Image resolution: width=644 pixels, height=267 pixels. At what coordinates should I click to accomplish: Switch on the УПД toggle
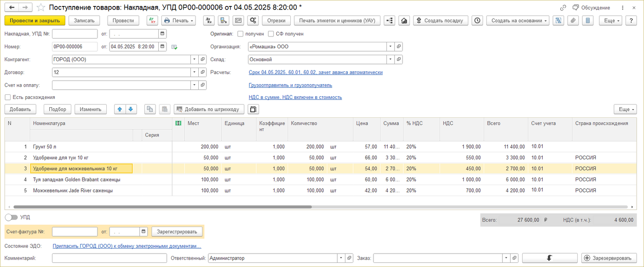[x=11, y=217]
